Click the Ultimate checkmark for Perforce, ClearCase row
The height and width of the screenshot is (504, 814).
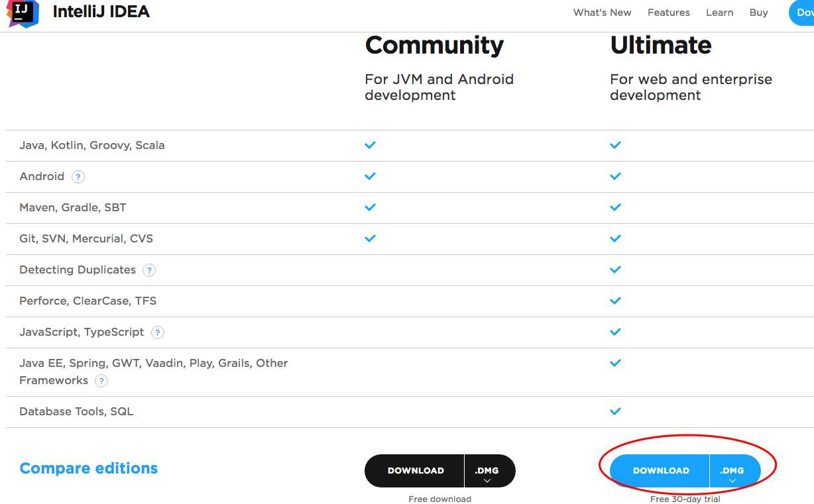click(x=615, y=301)
